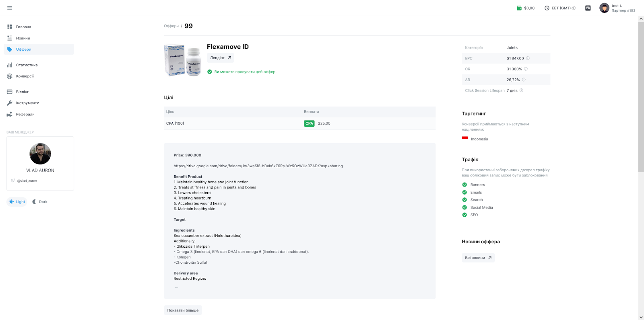
Task: Open the hamburger menu icon
Action: pyautogui.click(x=10, y=8)
